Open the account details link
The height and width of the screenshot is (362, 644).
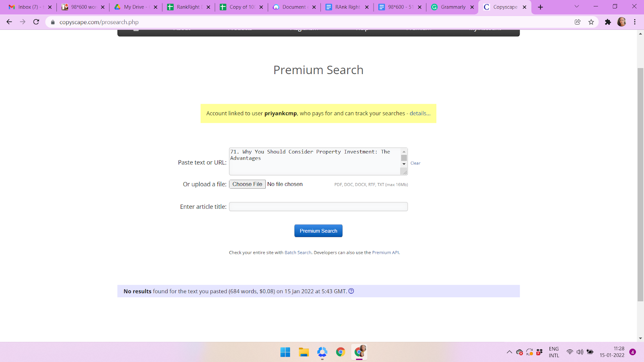pyautogui.click(x=420, y=113)
